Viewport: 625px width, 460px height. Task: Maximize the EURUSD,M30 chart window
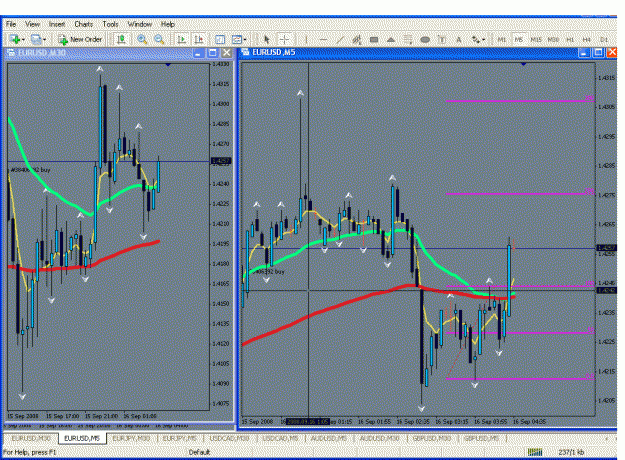(x=212, y=53)
